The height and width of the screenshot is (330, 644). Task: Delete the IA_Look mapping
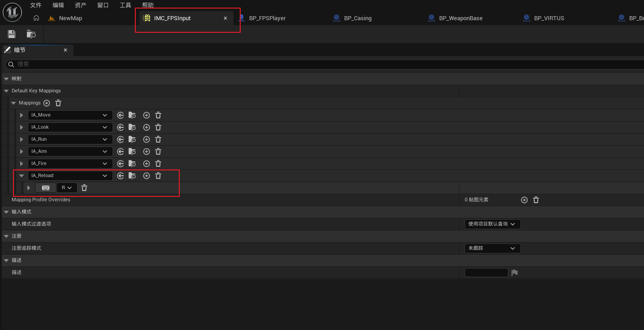click(158, 127)
